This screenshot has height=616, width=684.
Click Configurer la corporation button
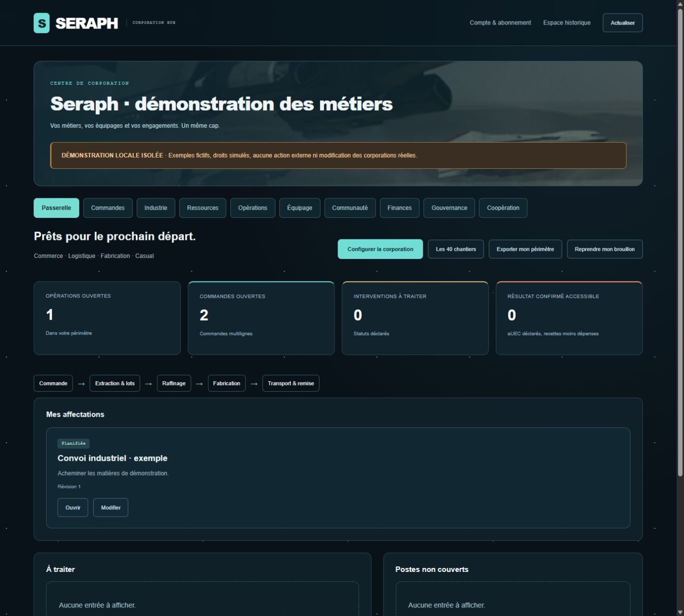[x=381, y=249]
